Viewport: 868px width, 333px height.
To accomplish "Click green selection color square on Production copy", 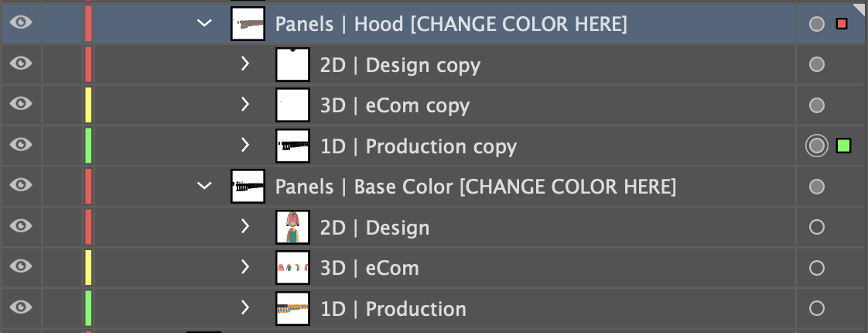I will pyautogui.click(x=843, y=146).
